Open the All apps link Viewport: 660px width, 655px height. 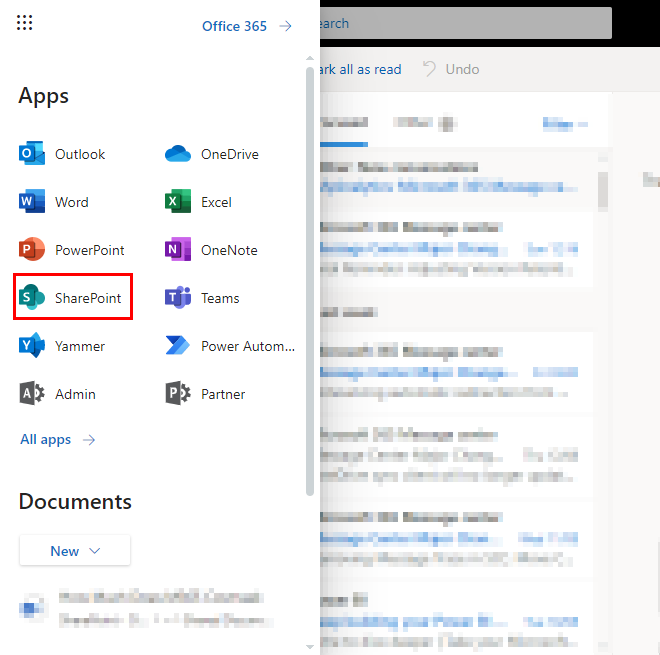click(45, 439)
